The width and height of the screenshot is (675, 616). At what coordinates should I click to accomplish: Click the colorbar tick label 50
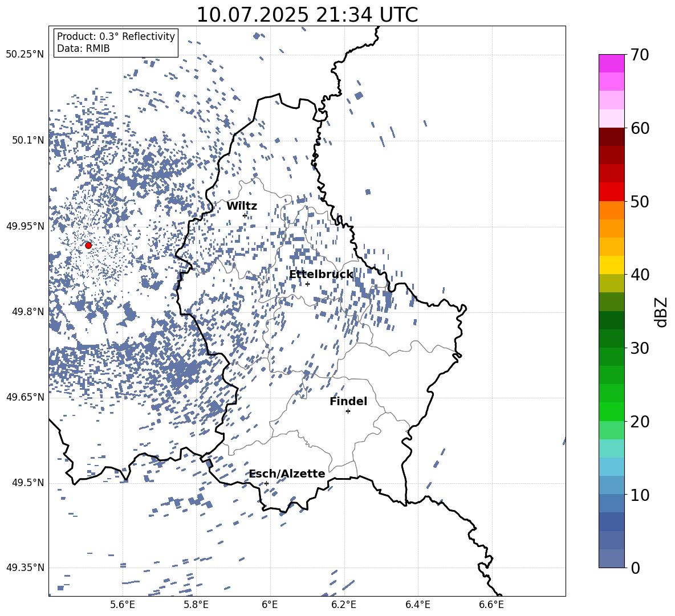point(640,201)
